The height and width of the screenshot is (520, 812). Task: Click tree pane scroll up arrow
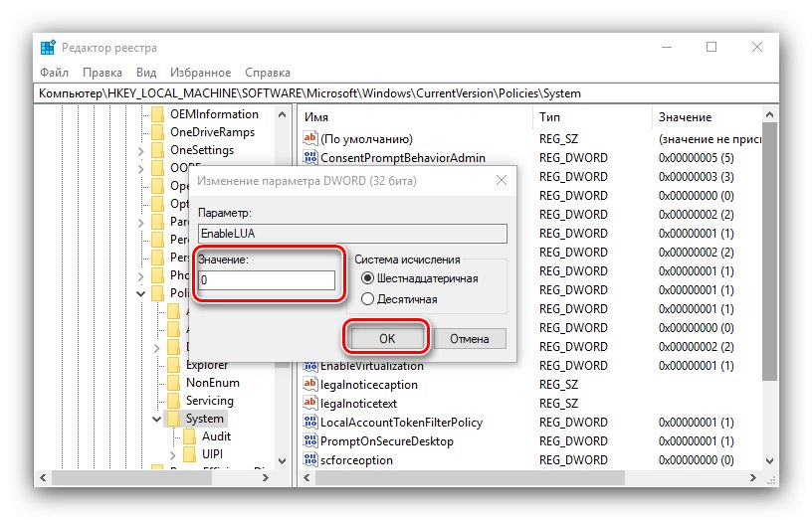pyautogui.click(x=283, y=115)
